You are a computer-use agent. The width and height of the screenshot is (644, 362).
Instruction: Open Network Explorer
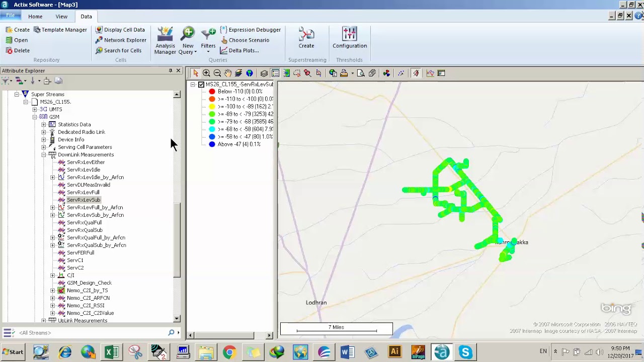pyautogui.click(x=121, y=40)
